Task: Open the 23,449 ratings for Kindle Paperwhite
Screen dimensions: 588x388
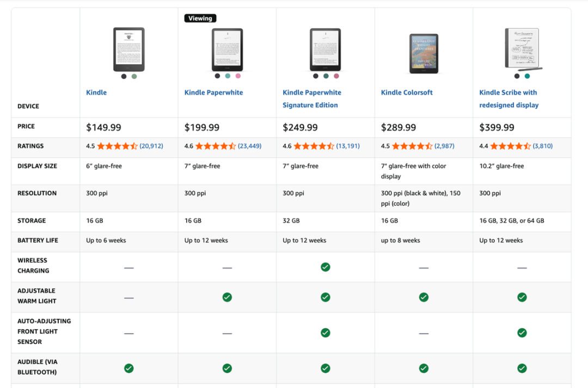Action: coord(249,146)
